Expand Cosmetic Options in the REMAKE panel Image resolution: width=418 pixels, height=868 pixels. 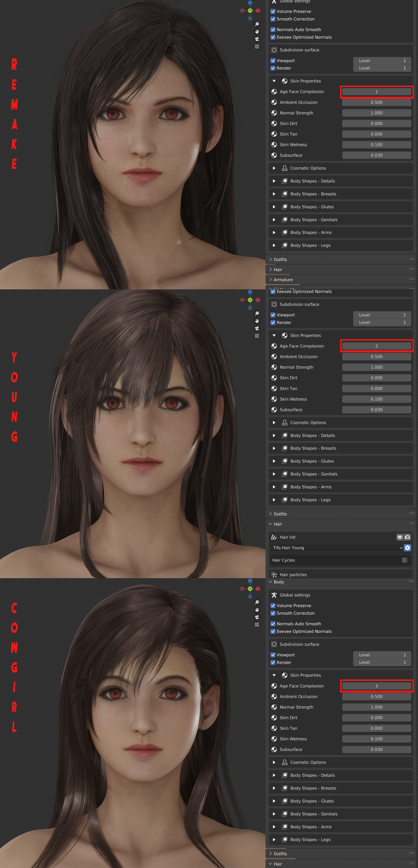coord(274,168)
